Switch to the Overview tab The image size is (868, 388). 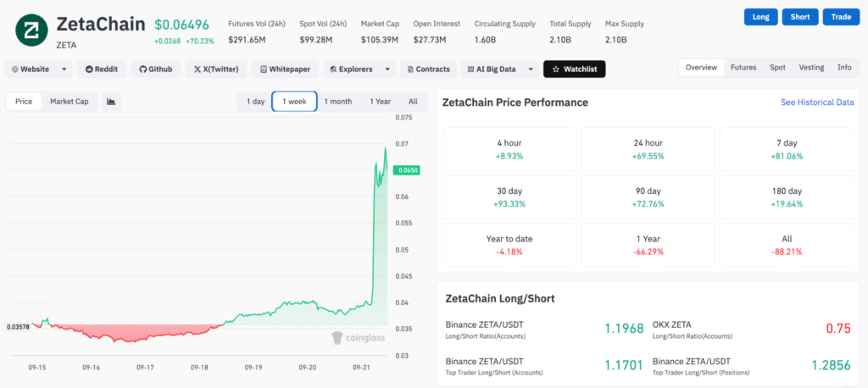[701, 68]
